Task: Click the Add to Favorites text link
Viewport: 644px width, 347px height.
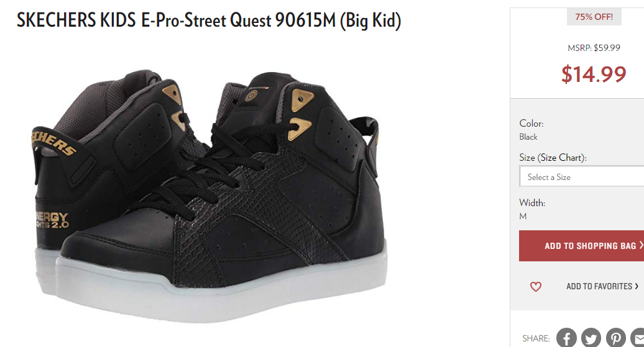Action: (x=599, y=286)
